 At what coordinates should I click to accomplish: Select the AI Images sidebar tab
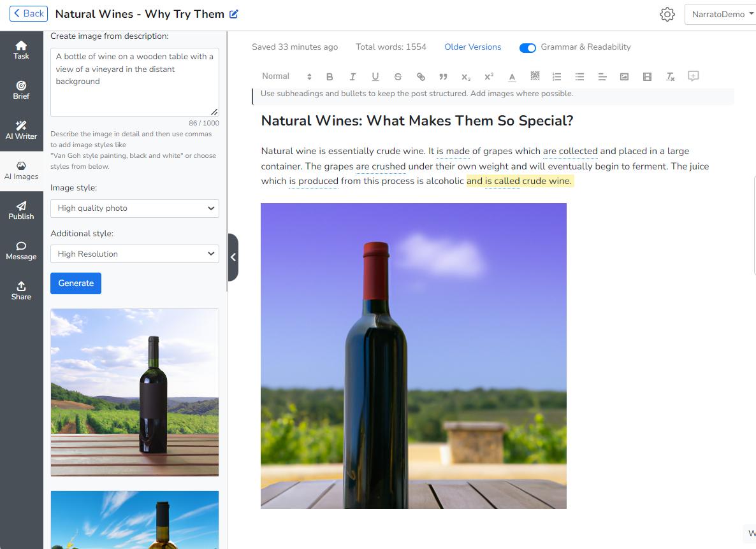21,171
